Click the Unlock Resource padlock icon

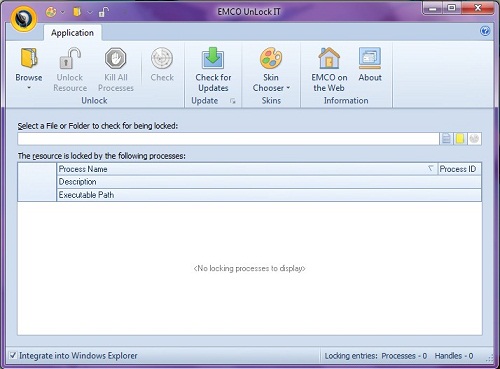coord(70,58)
